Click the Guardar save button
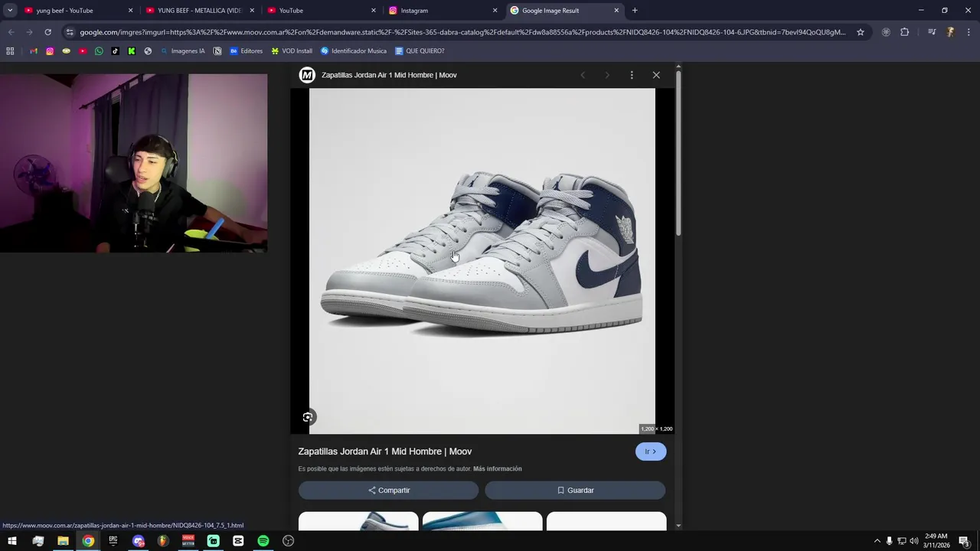Viewport: 980px width, 551px height. point(575,491)
